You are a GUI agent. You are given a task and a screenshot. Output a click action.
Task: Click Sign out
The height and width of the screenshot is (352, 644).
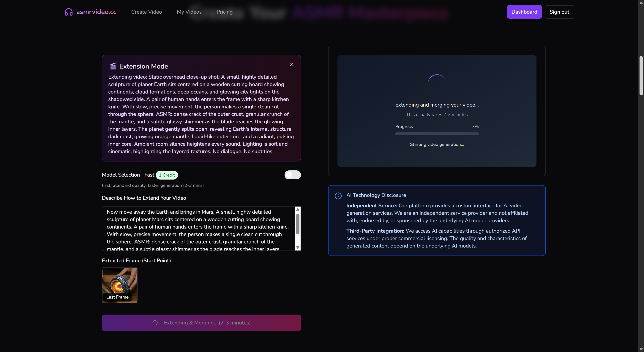click(559, 12)
